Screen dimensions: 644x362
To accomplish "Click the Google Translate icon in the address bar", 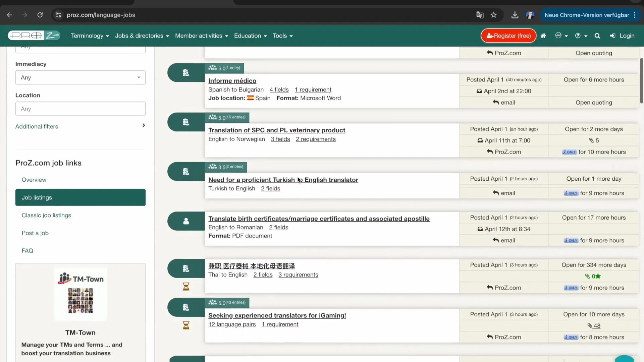I will [480, 15].
